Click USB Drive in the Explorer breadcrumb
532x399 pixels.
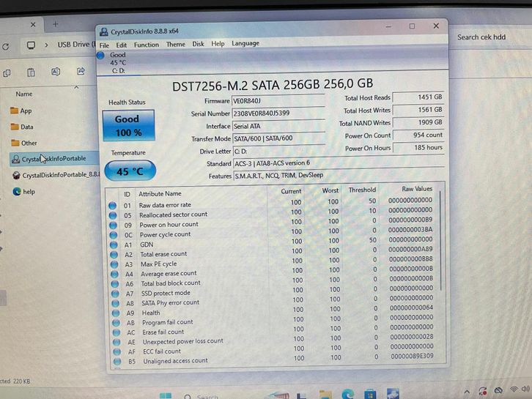tap(75, 45)
